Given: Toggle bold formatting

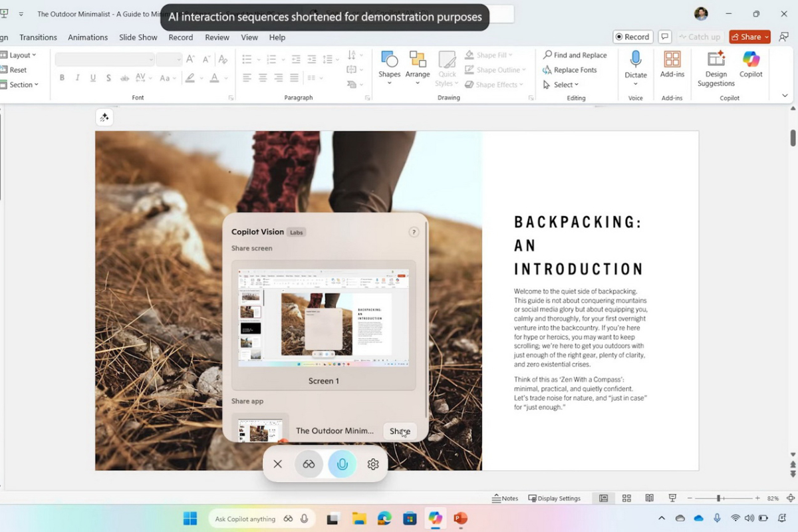Looking at the screenshot, I should [x=62, y=78].
